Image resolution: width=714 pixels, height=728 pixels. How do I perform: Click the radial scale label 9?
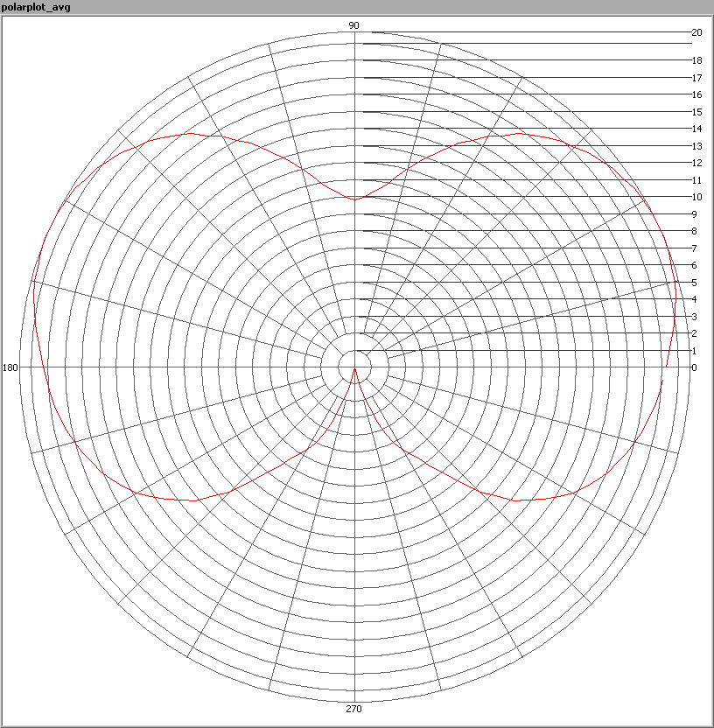(694, 214)
